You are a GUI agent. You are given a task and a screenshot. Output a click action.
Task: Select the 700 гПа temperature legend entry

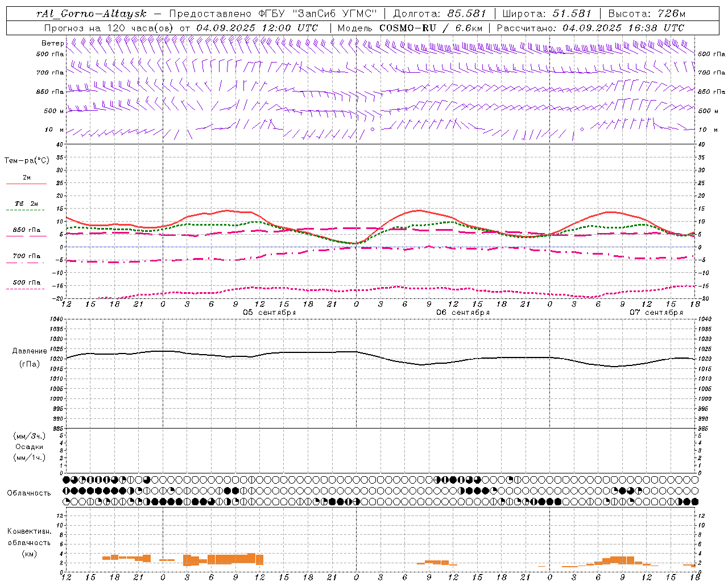27,256
